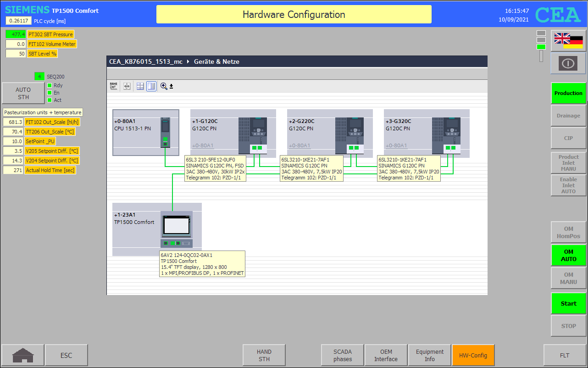
Task: Click the PT302 SBT Pressure value field
Action: (16, 34)
